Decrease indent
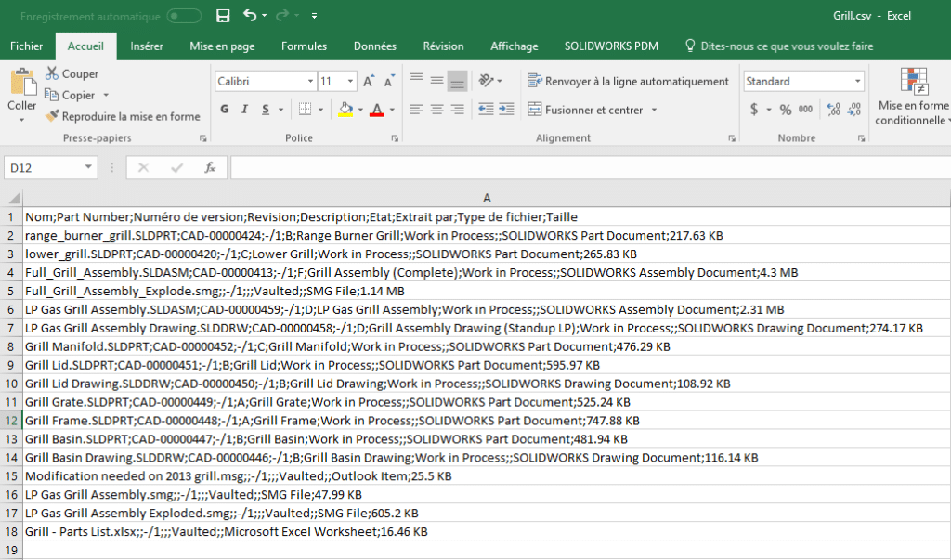The width and height of the screenshot is (951, 560). click(486, 110)
